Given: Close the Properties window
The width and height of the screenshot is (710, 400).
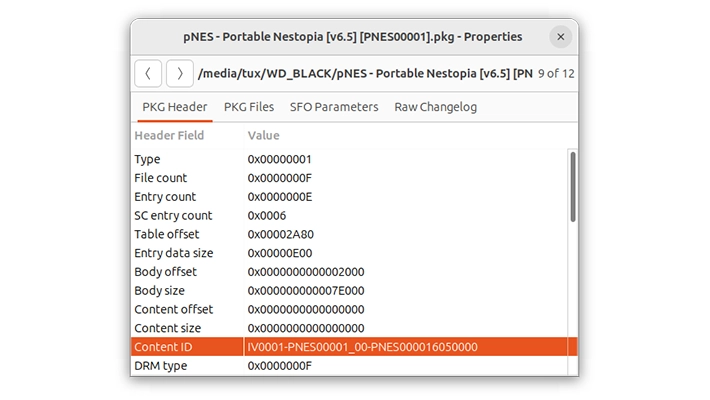Looking at the screenshot, I should click(x=561, y=37).
